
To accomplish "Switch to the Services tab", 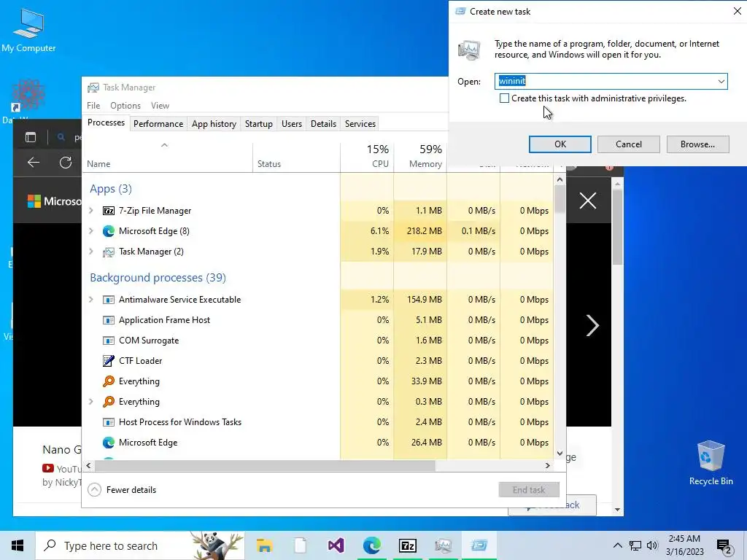I will (360, 124).
